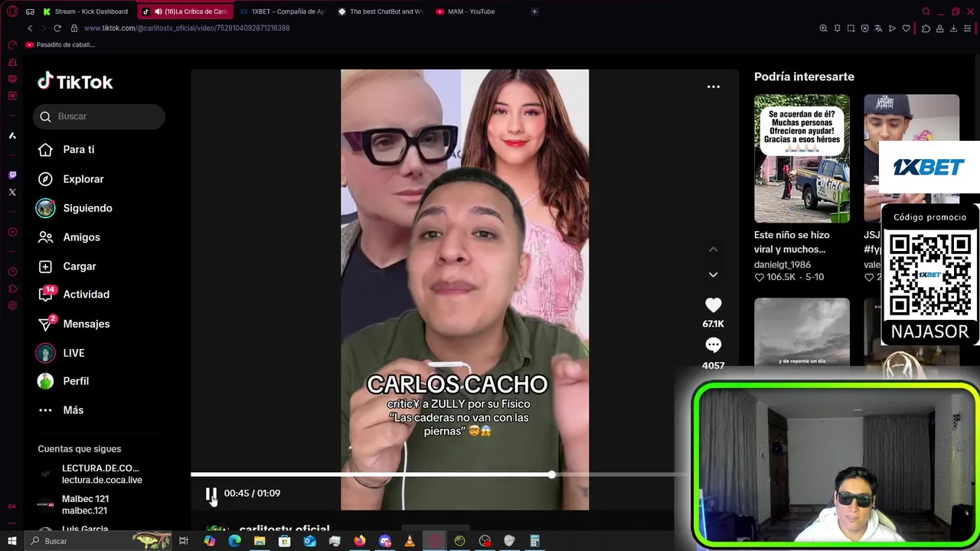The width and height of the screenshot is (980, 551).
Task: Open the gray-sky suggested video thumbnail
Action: [x=802, y=333]
